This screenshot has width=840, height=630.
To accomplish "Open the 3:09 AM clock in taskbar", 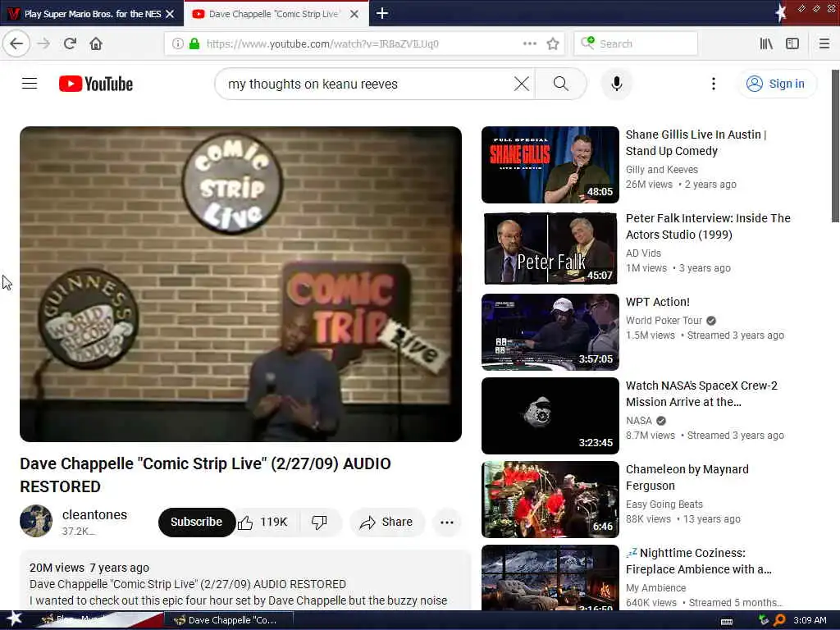I will pyautogui.click(x=810, y=620).
